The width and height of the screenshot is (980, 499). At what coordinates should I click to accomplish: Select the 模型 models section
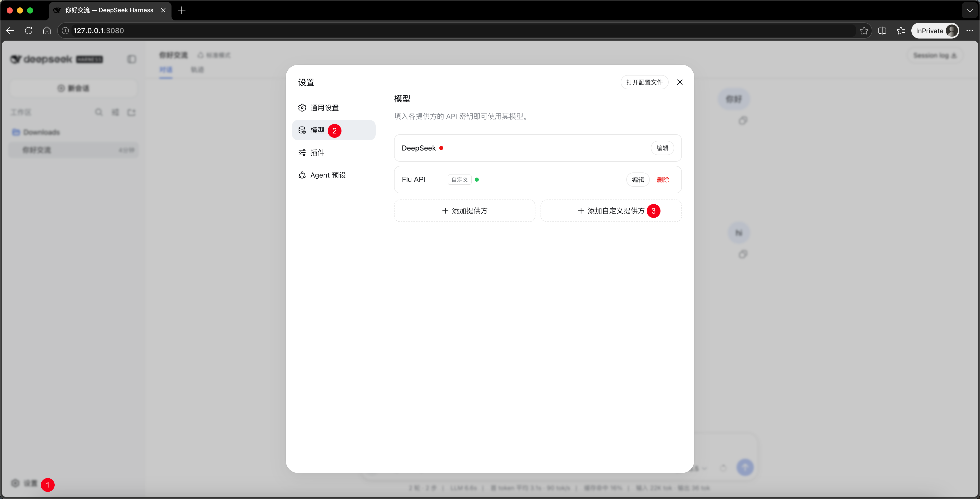[x=334, y=130]
